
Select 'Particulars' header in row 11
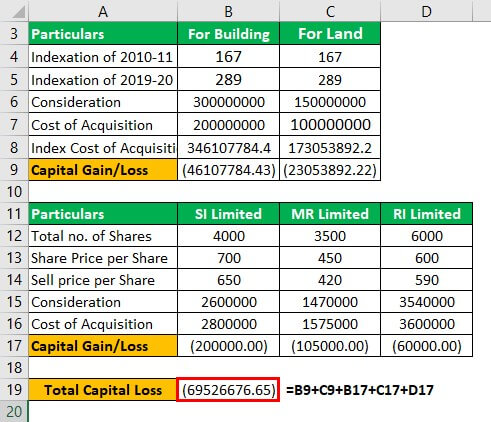[x=103, y=214]
